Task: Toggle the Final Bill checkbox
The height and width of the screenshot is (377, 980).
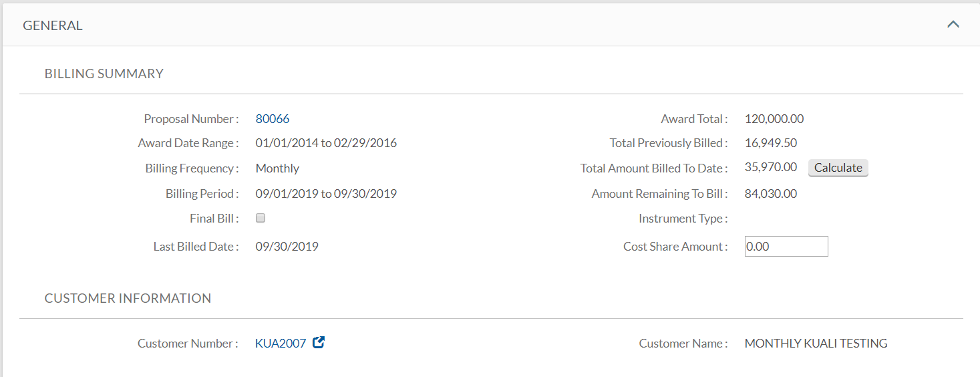Action: pyautogui.click(x=261, y=218)
